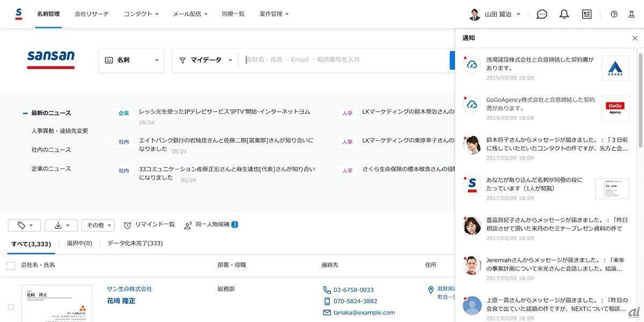
Task: Expand the 案件管理 menu
Action: tap(274, 14)
